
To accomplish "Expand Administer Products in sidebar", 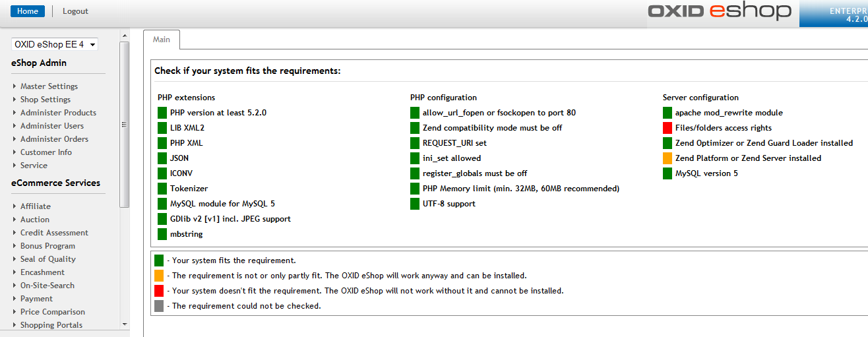I will point(58,113).
